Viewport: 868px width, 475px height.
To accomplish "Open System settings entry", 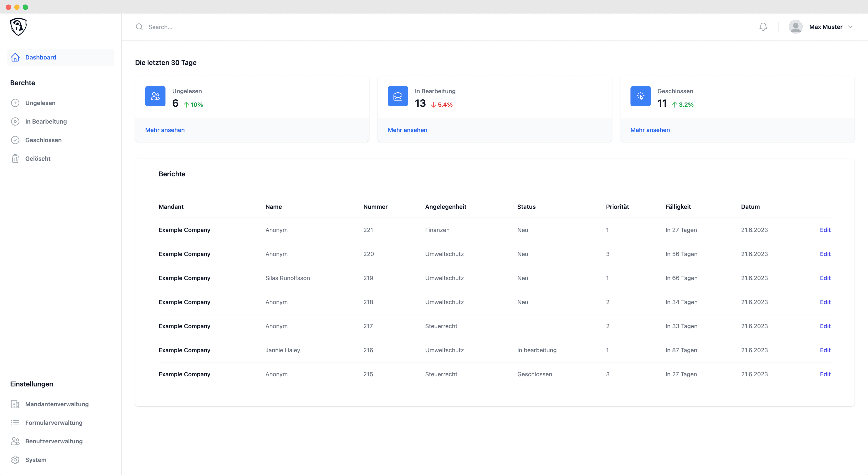I will [61, 459].
